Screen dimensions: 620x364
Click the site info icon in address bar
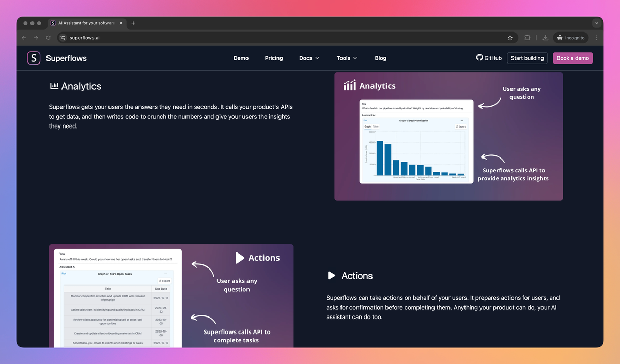[63, 38]
